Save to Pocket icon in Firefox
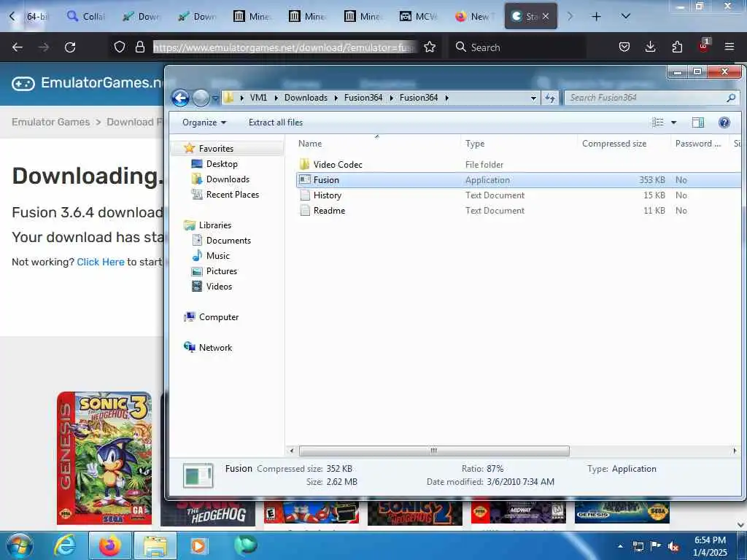Screen dimensions: 747x560 click(624, 47)
